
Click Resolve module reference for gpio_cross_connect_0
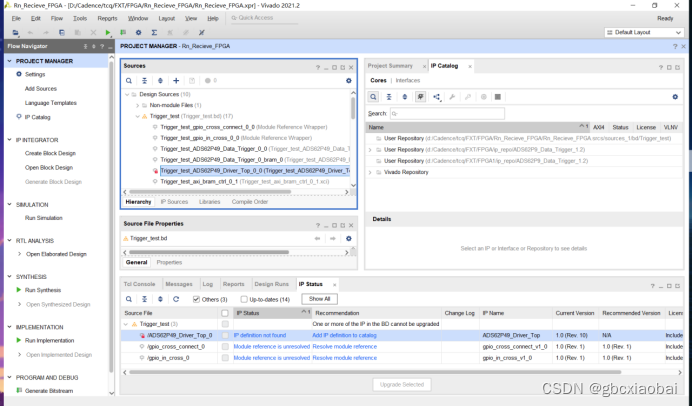tap(345, 347)
